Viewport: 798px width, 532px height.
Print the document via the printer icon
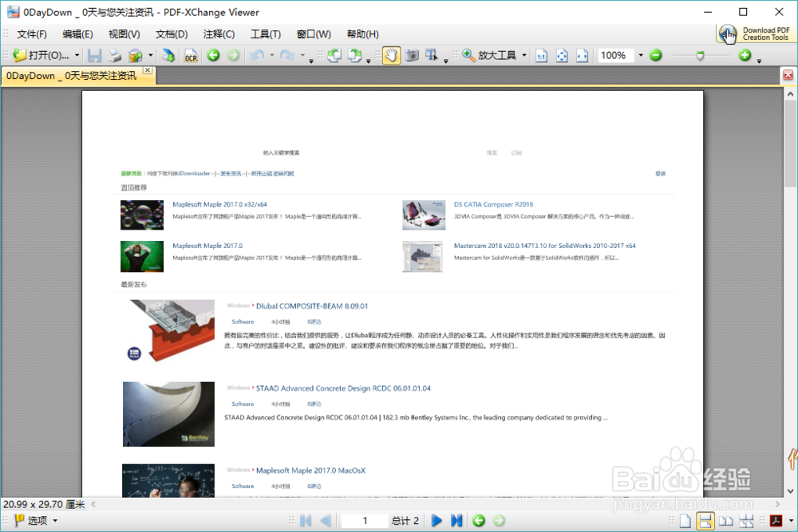pyautogui.click(x=114, y=55)
